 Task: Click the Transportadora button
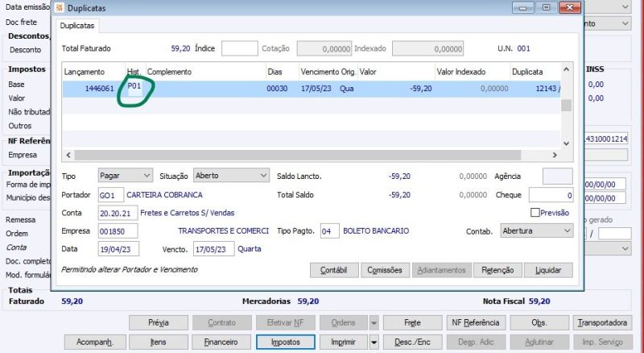602,322
